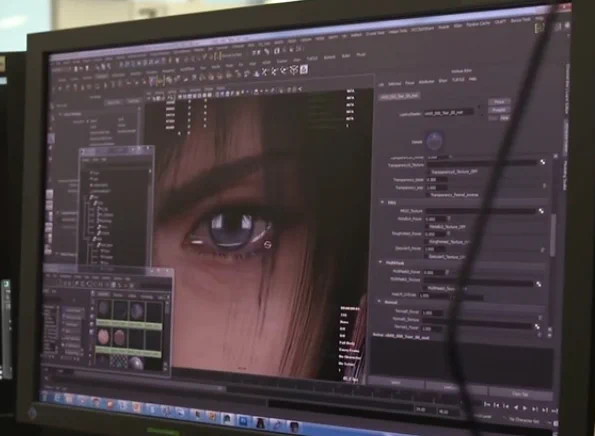Click the Attribute Editor vertical scrollbar
The width and height of the screenshot is (595, 436).
553,235
